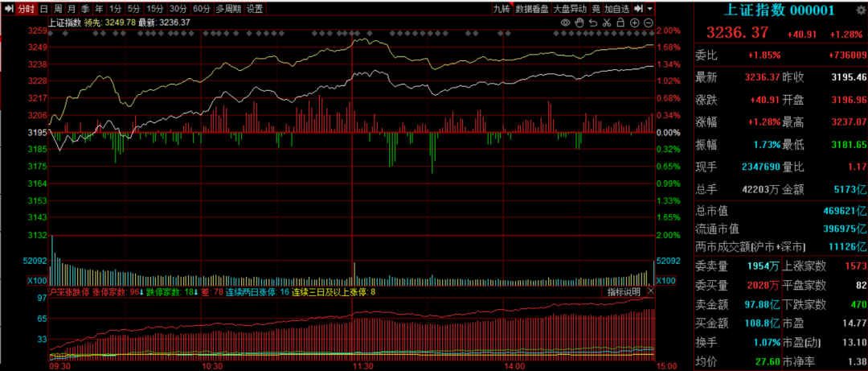Click the 委比 +1.85% value

tap(764, 55)
